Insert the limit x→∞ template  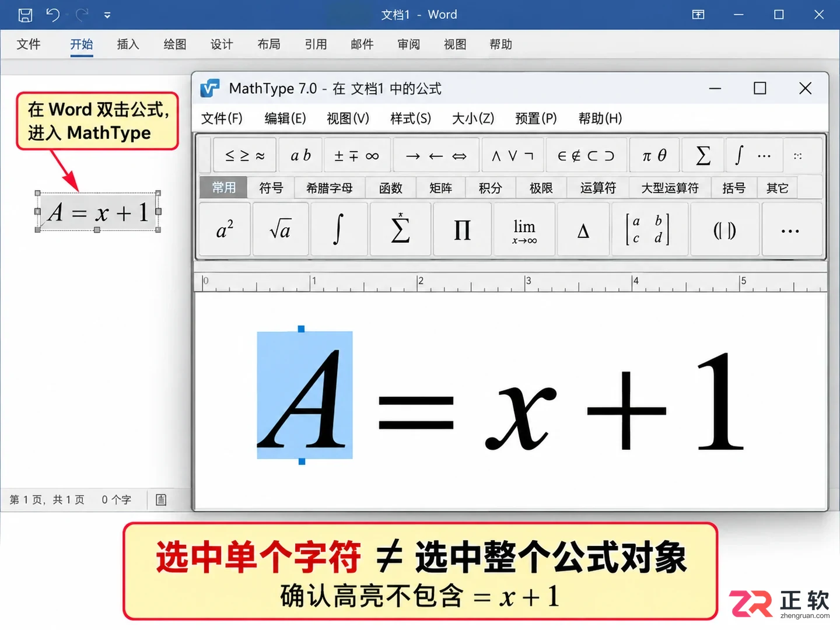coord(524,229)
